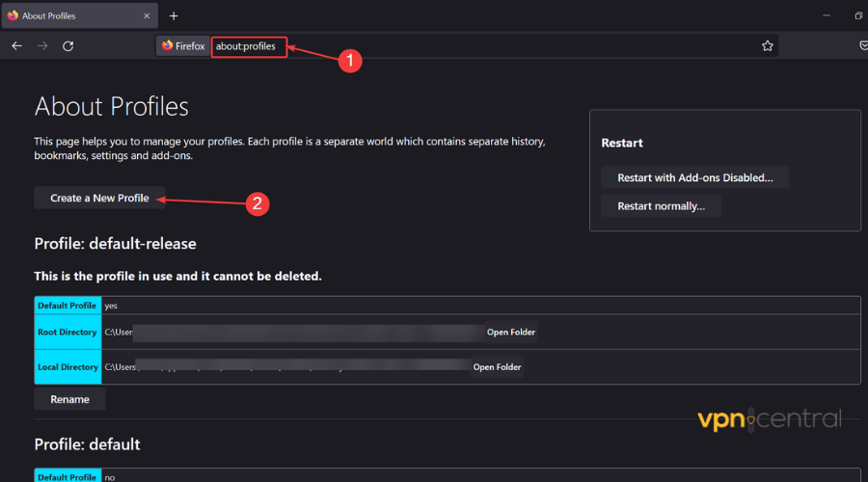This screenshot has height=482, width=868.
Task: Select the About Profiles tab
Action: tap(80, 16)
